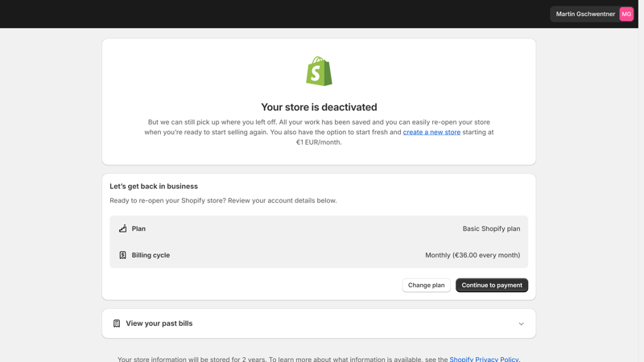Viewport: 644px width, 362px height.
Task: Click the Billing cycle receipt icon
Action: pyautogui.click(x=122, y=255)
